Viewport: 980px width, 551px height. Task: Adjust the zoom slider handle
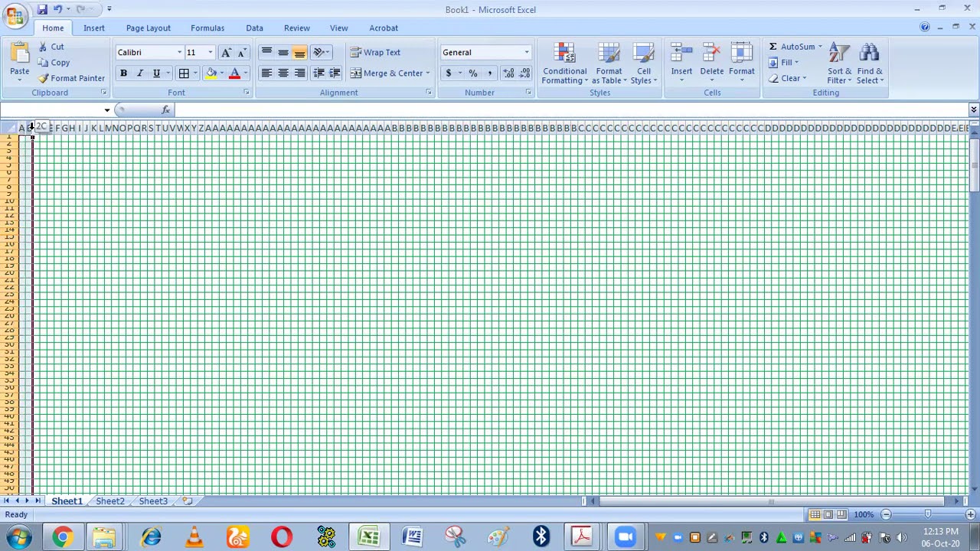pos(928,515)
